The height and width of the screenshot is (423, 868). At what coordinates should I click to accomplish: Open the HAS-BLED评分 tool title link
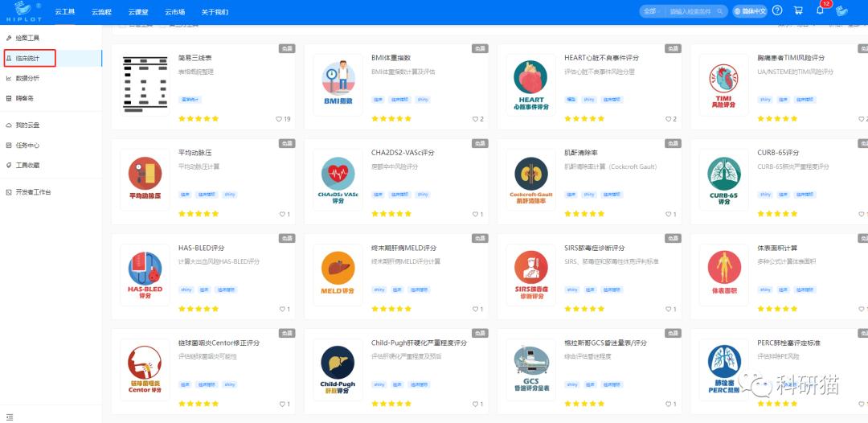pyautogui.click(x=201, y=248)
